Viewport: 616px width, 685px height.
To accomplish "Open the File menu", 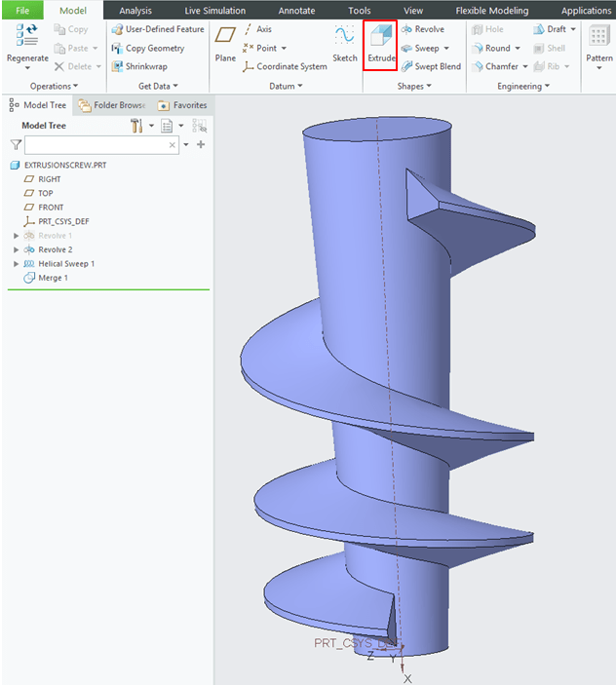I will 22,11.
